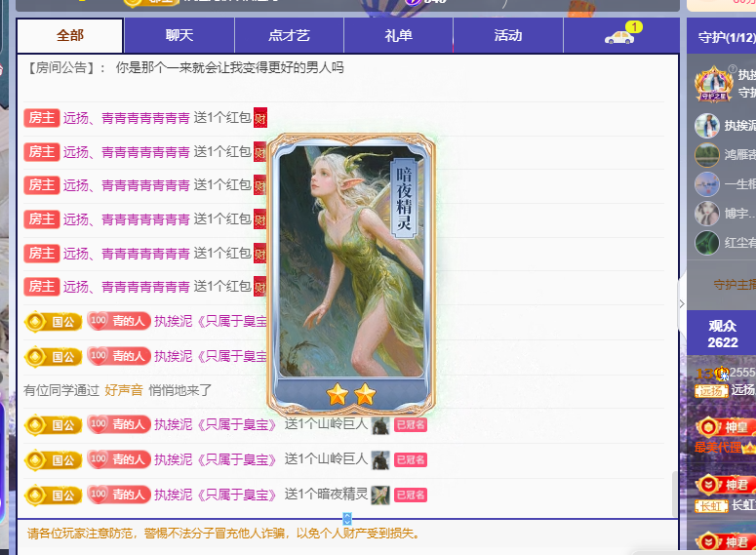Click 已冠名 badge in the lower 山岭巨人 message
Screen dimensions: 756x555
(x=411, y=460)
